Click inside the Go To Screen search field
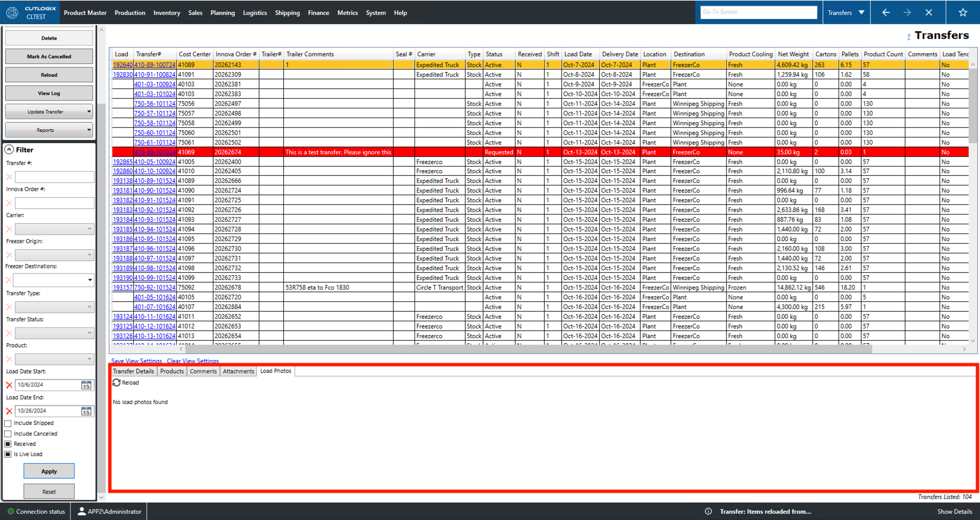Image resolution: width=980 pixels, height=520 pixels. click(758, 12)
